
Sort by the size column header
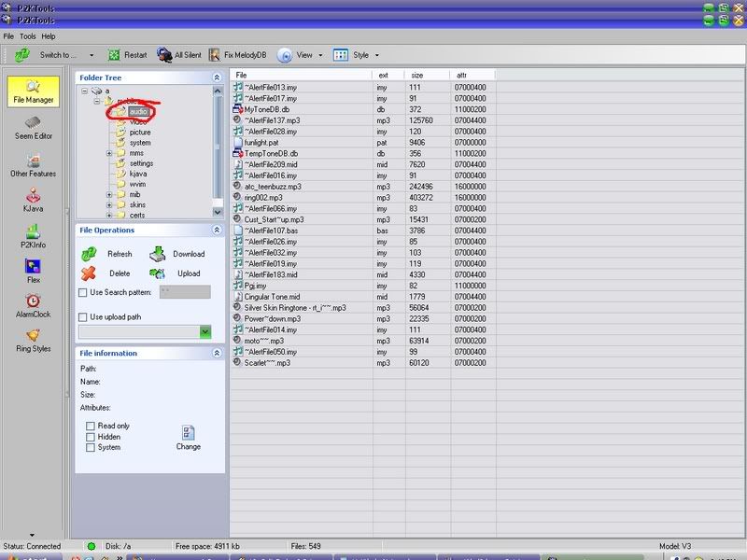pyautogui.click(x=428, y=76)
